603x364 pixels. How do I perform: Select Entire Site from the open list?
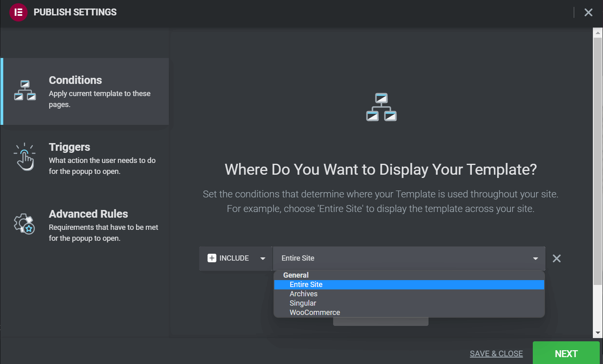click(306, 284)
